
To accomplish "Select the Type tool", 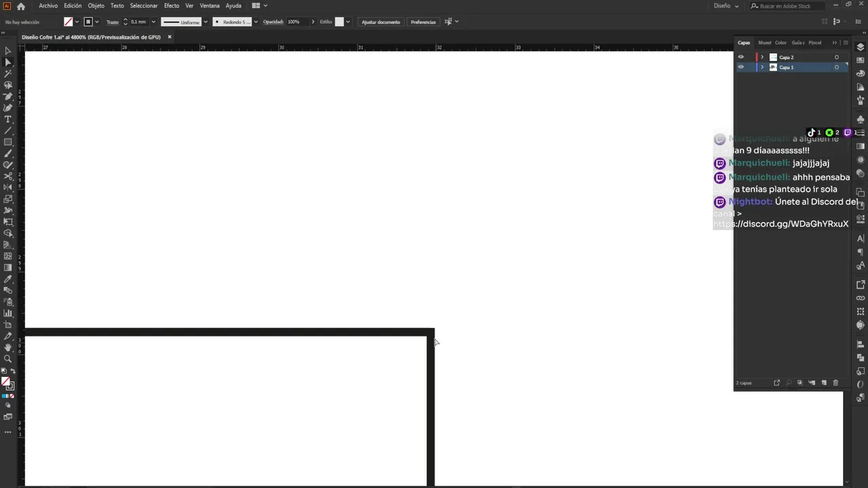I will point(8,119).
